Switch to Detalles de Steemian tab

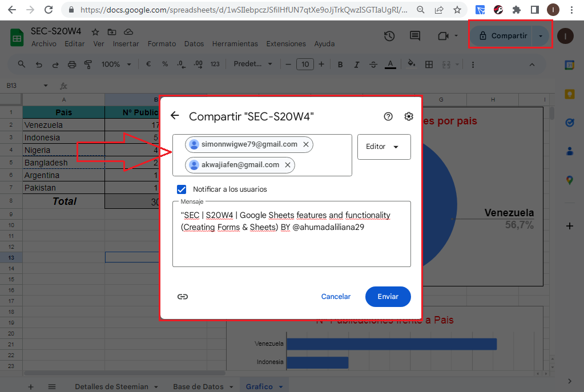pyautogui.click(x=111, y=387)
